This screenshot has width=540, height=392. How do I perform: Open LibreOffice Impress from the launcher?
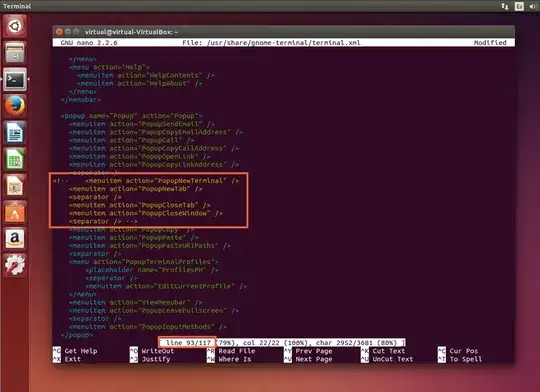14,186
